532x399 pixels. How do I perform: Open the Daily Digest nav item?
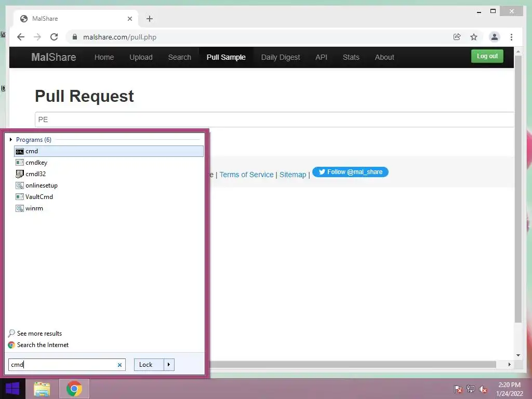coord(281,57)
